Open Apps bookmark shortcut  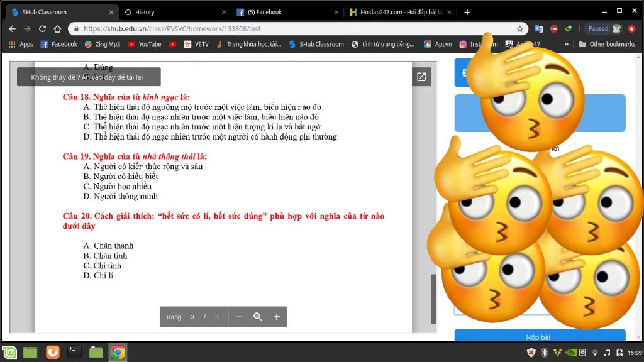tap(21, 45)
